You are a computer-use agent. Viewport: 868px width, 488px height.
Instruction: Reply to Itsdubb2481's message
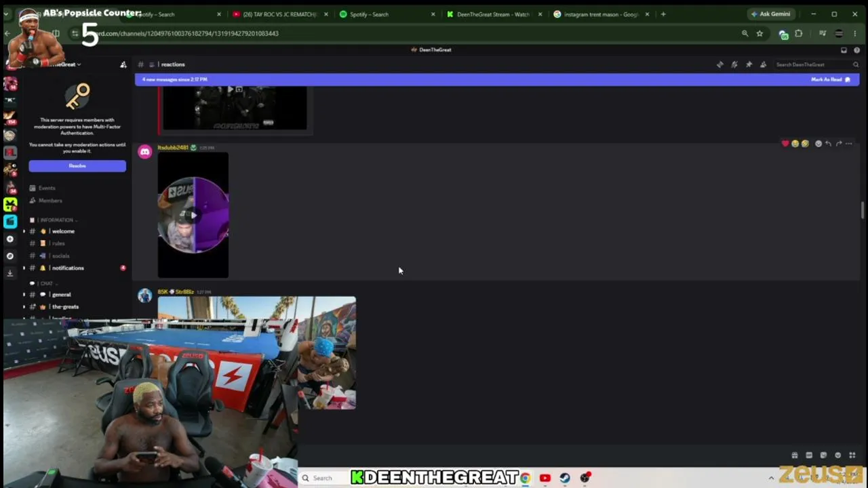pyautogui.click(x=828, y=144)
